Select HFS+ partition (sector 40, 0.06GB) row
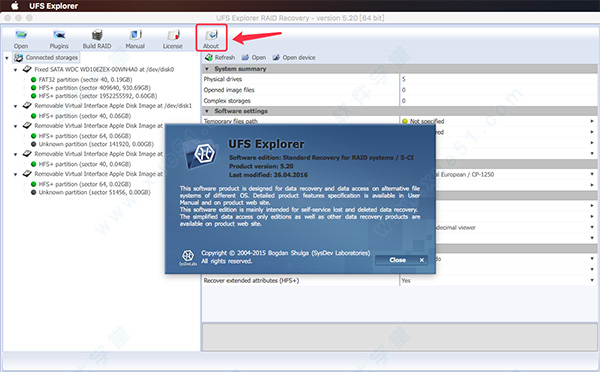The width and height of the screenshot is (600, 372). tap(81, 116)
